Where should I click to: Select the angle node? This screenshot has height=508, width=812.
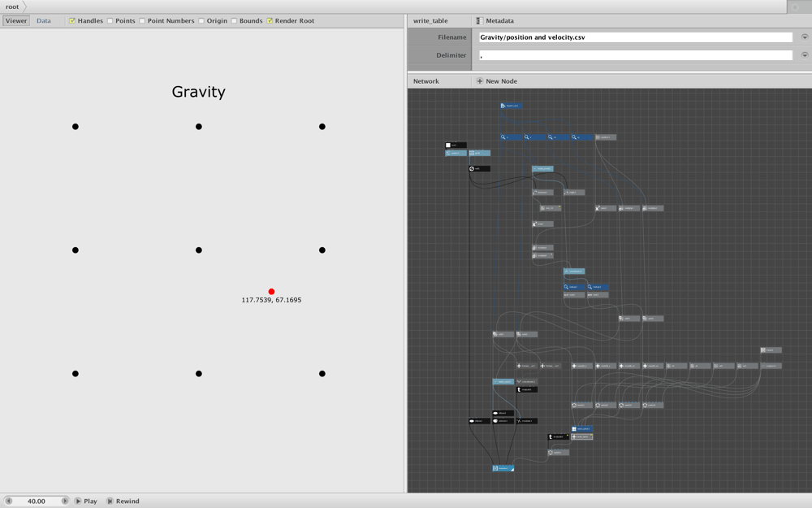click(x=574, y=193)
